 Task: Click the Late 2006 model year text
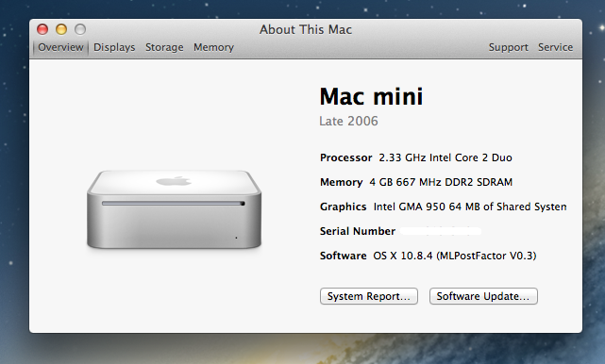[x=348, y=121]
